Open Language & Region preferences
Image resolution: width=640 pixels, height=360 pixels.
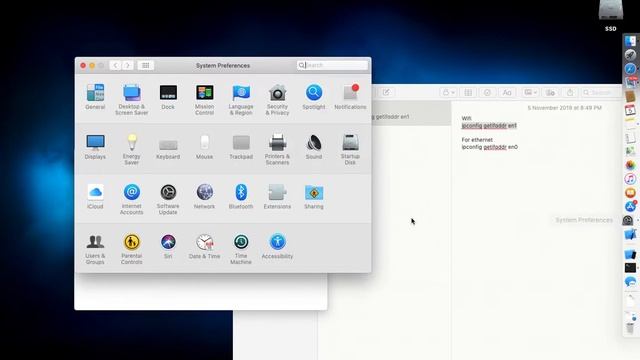pyautogui.click(x=241, y=99)
